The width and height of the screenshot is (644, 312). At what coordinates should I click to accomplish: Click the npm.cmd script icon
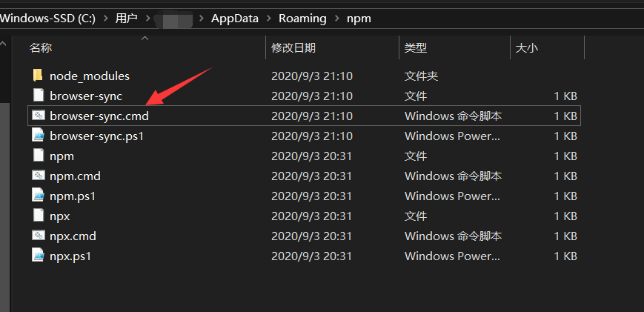click(38, 176)
